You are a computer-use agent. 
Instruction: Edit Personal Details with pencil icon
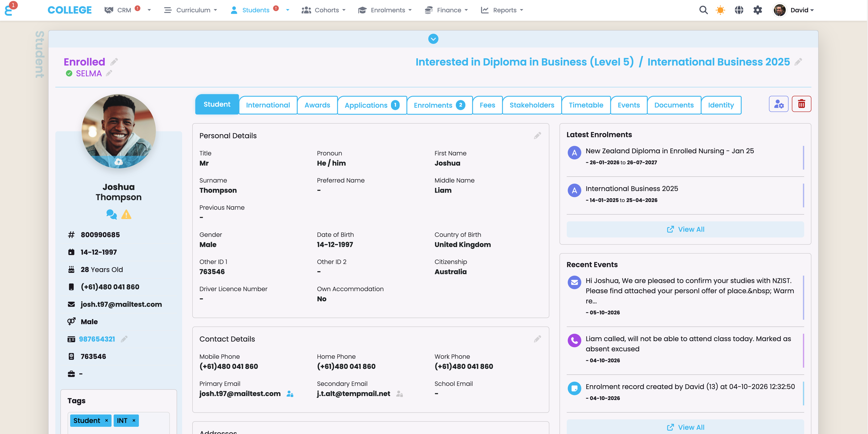point(537,136)
